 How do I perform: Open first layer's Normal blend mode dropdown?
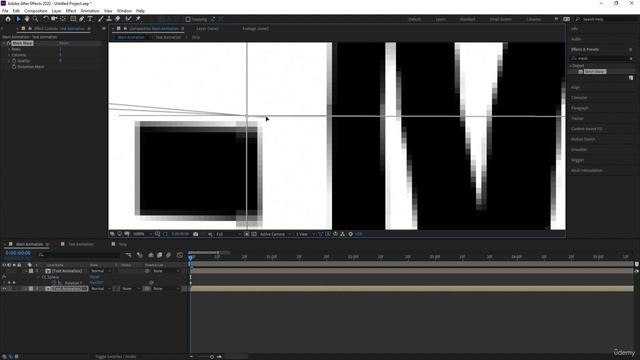click(x=101, y=271)
